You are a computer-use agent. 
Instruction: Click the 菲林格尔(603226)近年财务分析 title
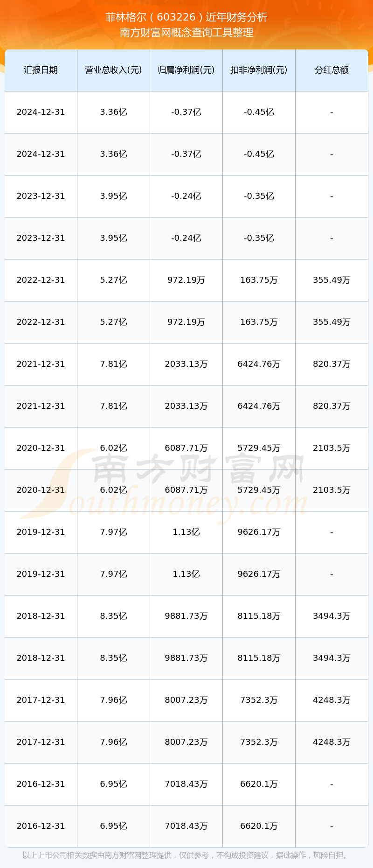(186, 17)
